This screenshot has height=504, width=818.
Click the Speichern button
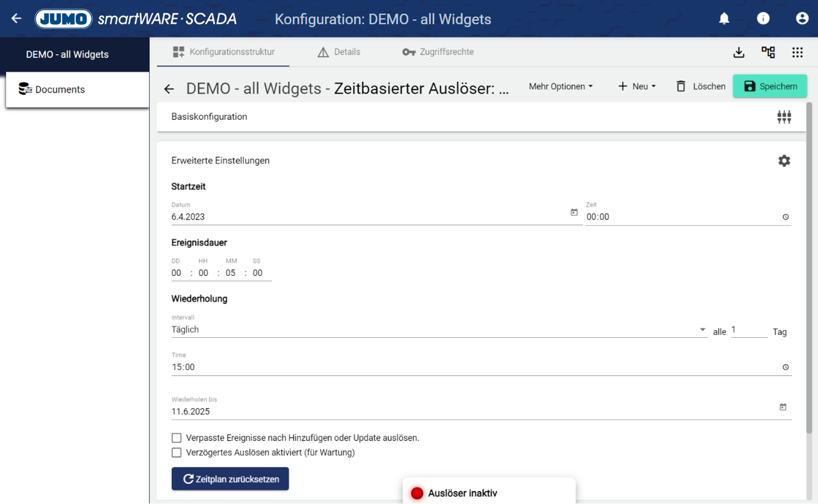[770, 86]
